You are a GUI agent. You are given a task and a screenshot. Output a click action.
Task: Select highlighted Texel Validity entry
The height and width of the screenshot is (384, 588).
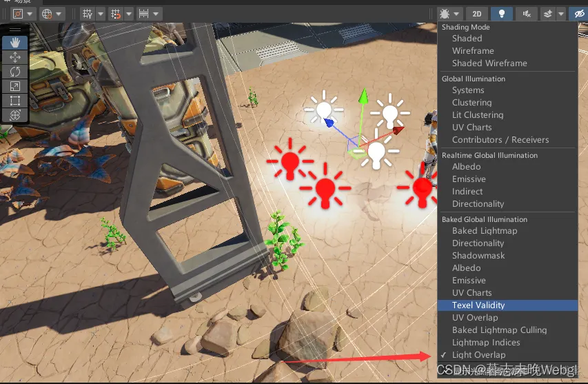point(507,305)
